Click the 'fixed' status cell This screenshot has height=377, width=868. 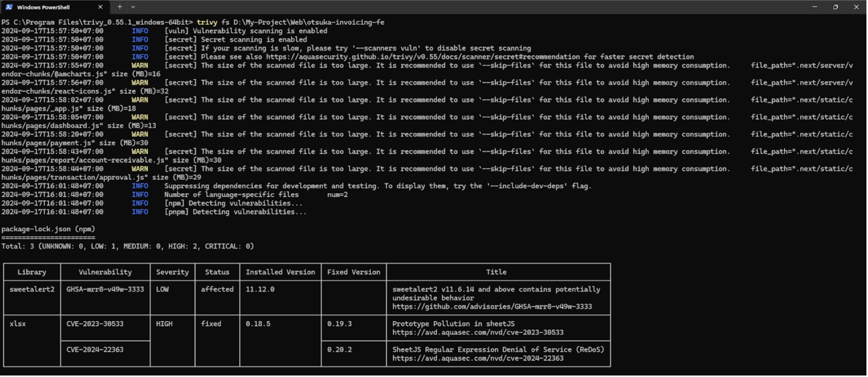click(x=211, y=324)
